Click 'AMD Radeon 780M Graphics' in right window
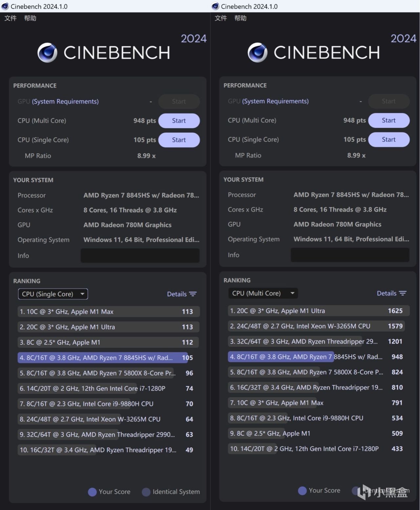This screenshot has width=420, height=510. click(338, 224)
